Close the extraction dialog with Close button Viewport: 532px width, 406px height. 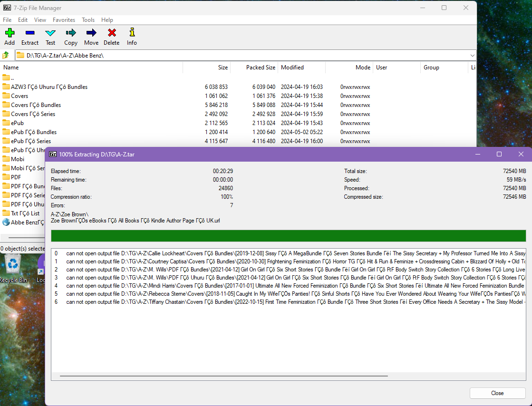click(497, 393)
